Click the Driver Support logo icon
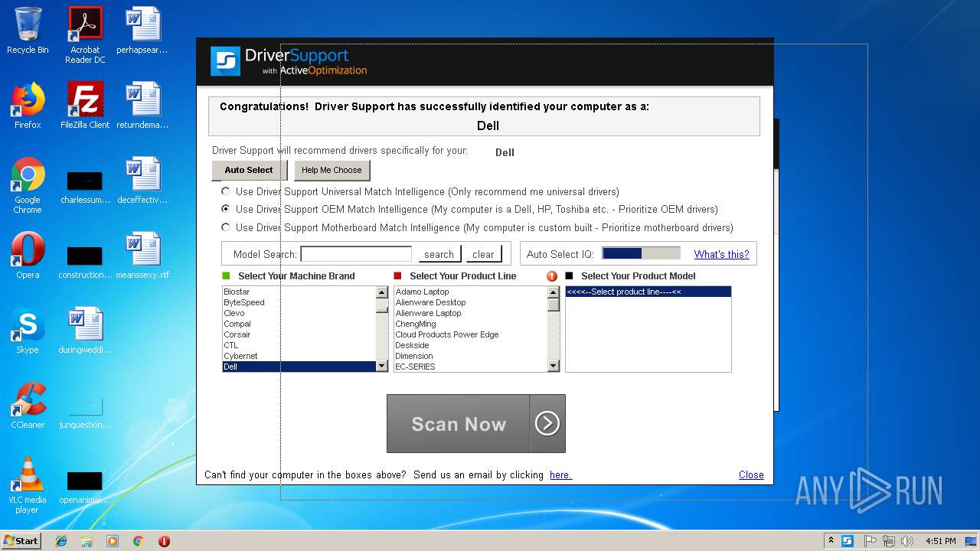Image resolution: width=980 pixels, height=551 pixels. coord(225,61)
